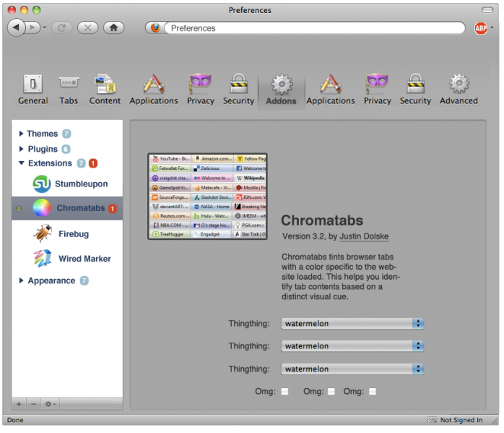Open the first Security padlock pane left of Addons
The height and width of the screenshot is (433, 504).
[238, 90]
